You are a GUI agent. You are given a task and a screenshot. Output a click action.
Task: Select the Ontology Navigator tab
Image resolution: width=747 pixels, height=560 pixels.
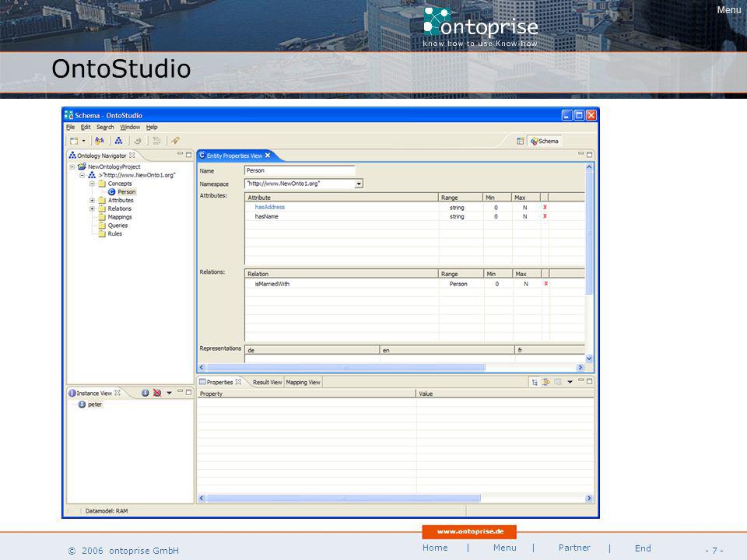click(101, 156)
